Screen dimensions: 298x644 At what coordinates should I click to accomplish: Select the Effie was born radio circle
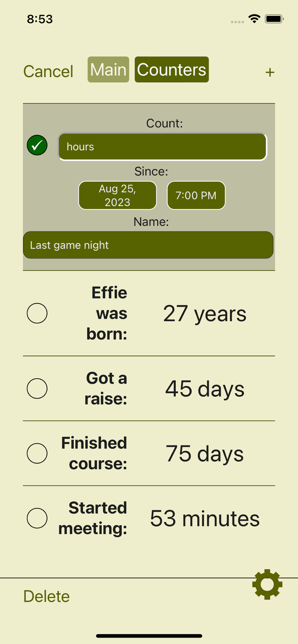click(x=37, y=313)
